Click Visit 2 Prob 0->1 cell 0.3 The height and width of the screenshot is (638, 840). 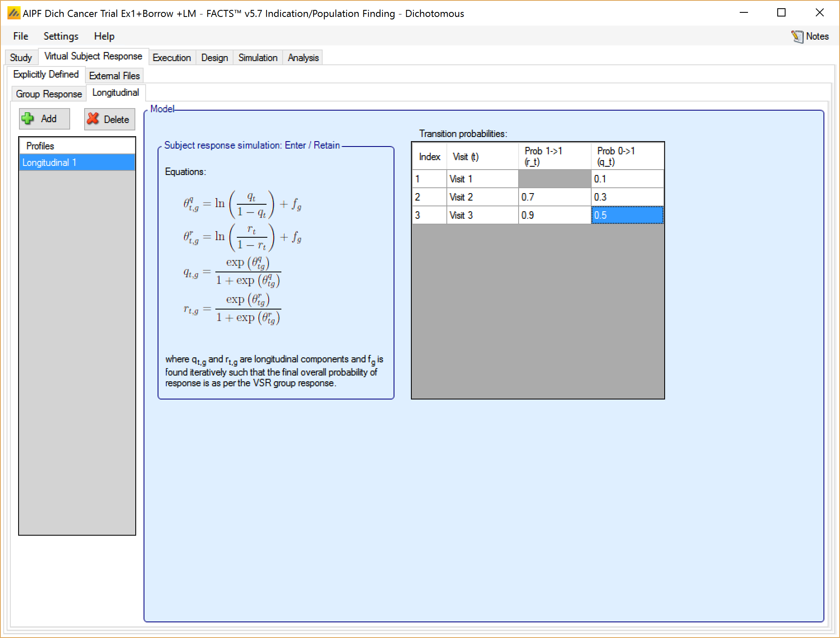click(627, 197)
